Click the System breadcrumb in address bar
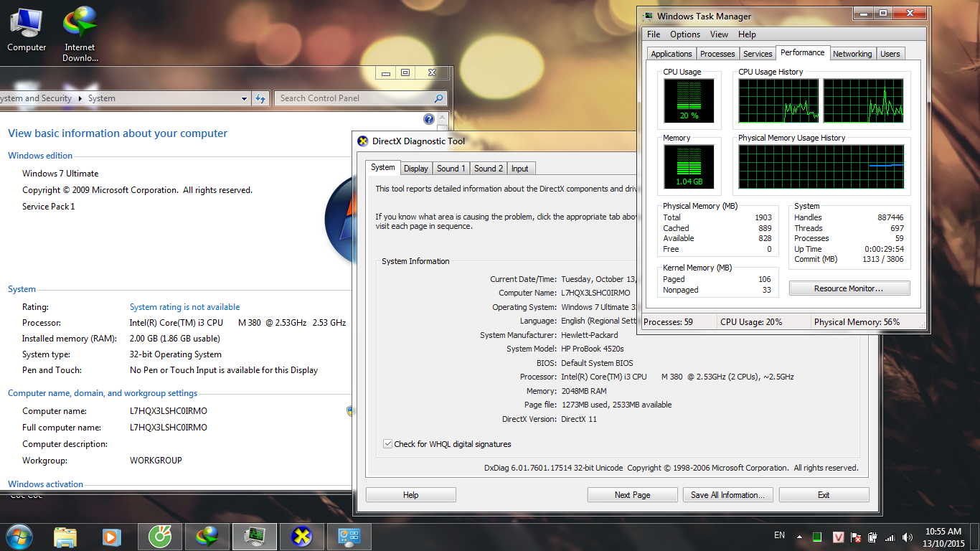The width and height of the screenshot is (980, 551). (102, 98)
